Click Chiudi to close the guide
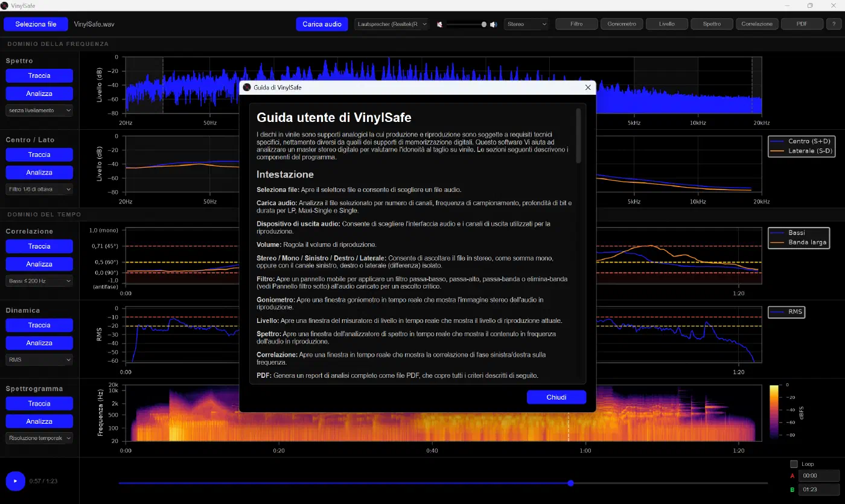 click(x=556, y=397)
